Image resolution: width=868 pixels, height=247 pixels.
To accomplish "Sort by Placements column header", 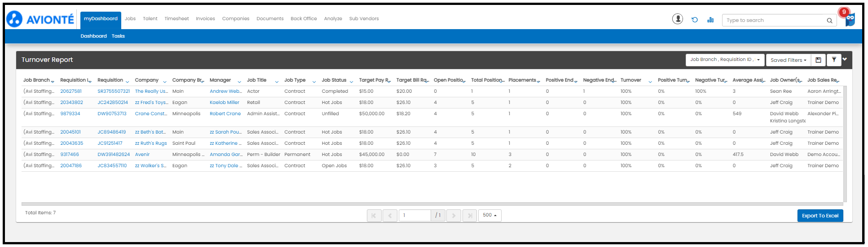I will (522, 80).
